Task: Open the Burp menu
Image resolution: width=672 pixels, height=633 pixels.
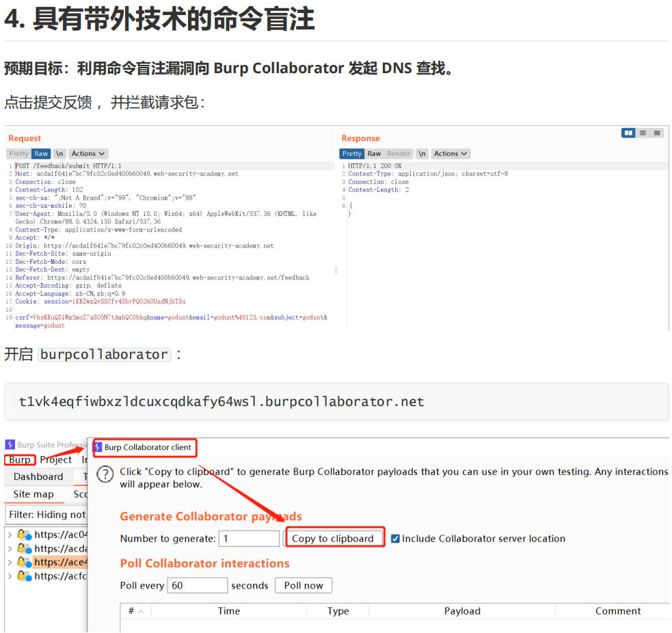Action: [20, 460]
